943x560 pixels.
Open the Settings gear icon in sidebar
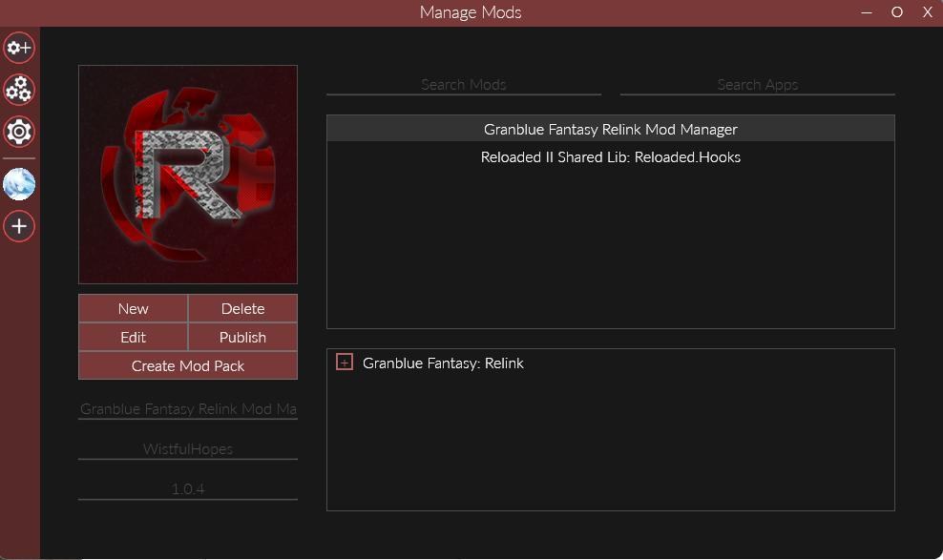[19, 132]
